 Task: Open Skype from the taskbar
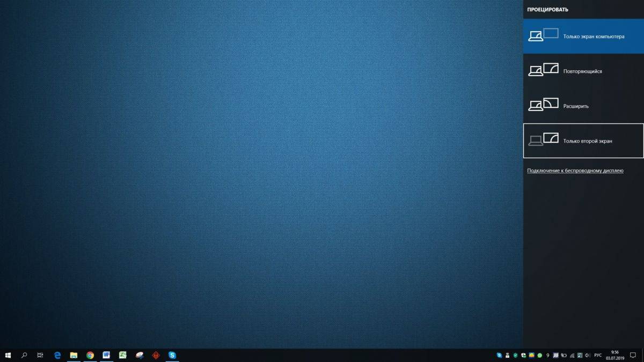pyautogui.click(x=172, y=355)
